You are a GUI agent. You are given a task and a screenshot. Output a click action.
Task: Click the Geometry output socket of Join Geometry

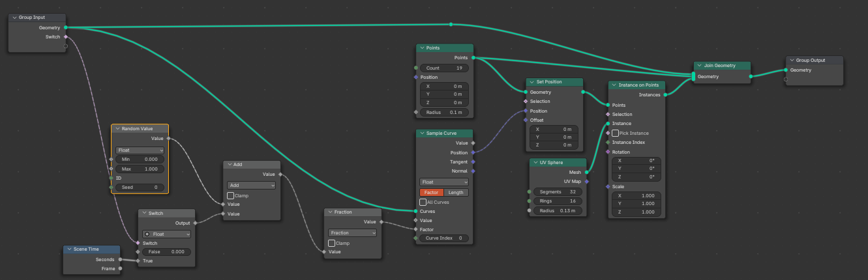click(x=751, y=76)
